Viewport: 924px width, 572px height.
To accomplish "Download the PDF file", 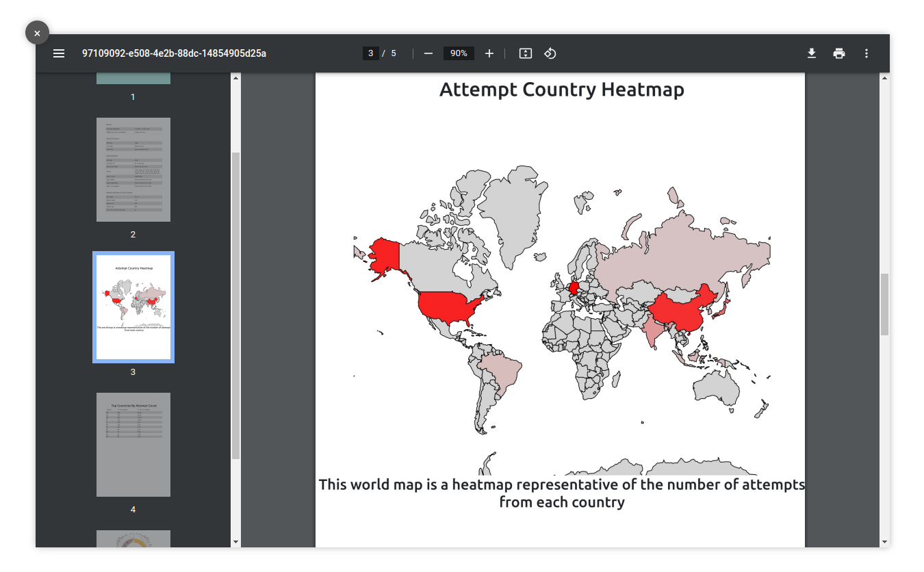I will tap(812, 53).
